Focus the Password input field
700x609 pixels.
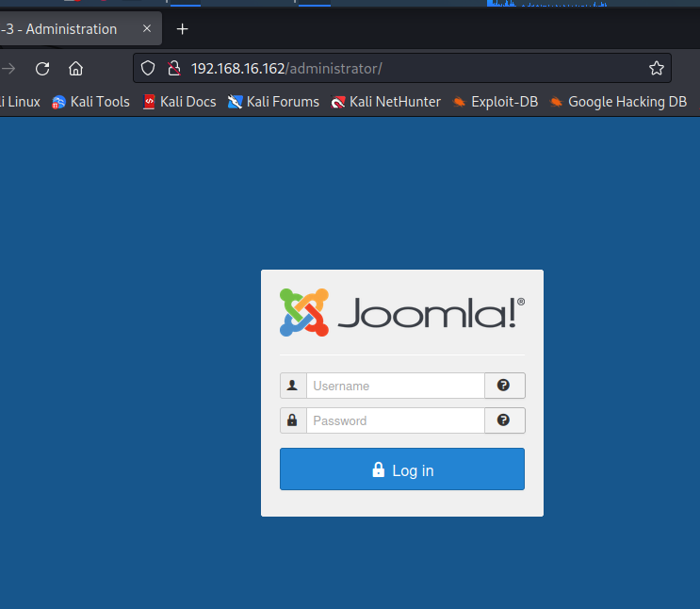click(x=396, y=420)
